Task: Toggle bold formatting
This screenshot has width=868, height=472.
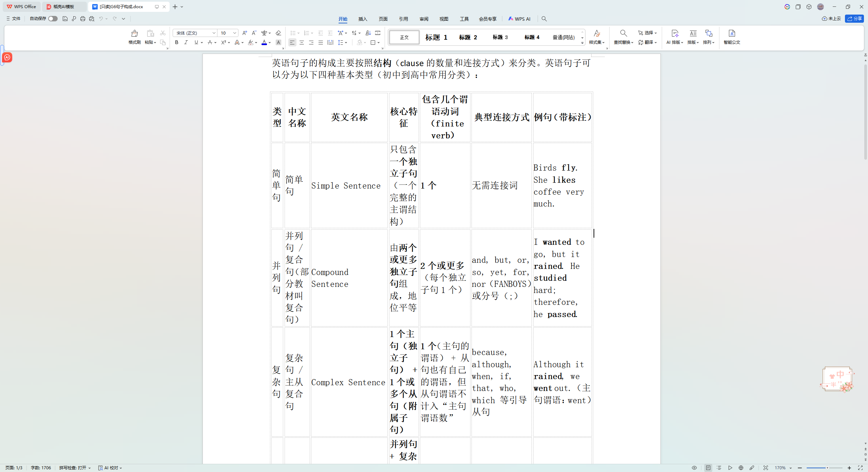Action: tap(176, 42)
